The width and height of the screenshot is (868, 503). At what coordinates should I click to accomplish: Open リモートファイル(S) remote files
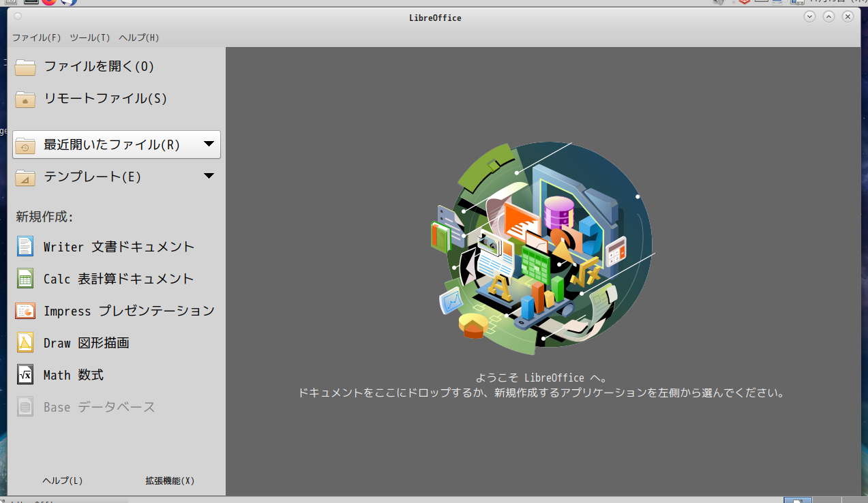(x=116, y=99)
